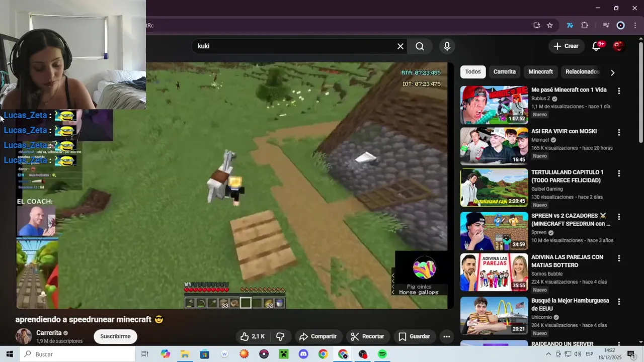The width and height of the screenshot is (644, 362).
Task: Toggle the Guardar bookmark button
Action: click(414, 336)
